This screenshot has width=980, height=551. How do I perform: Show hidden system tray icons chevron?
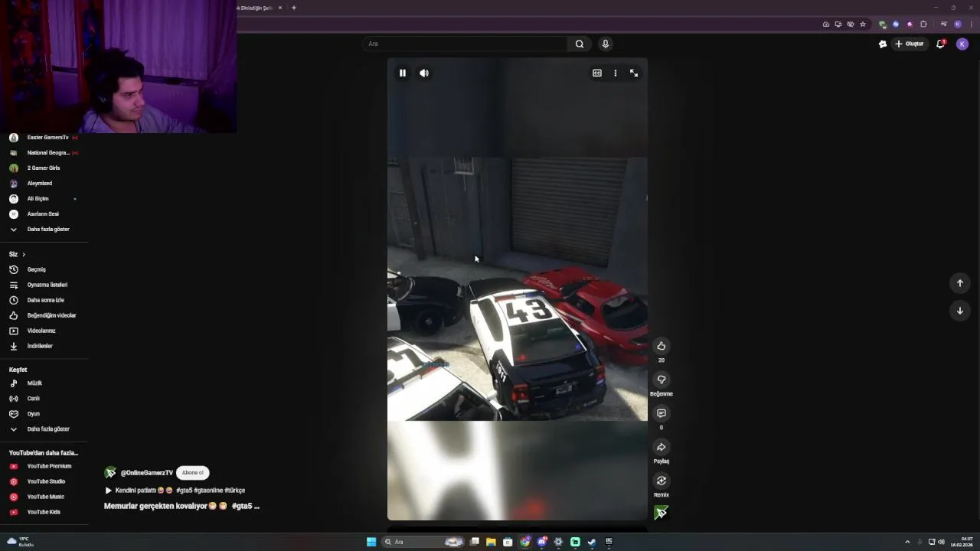(x=907, y=542)
